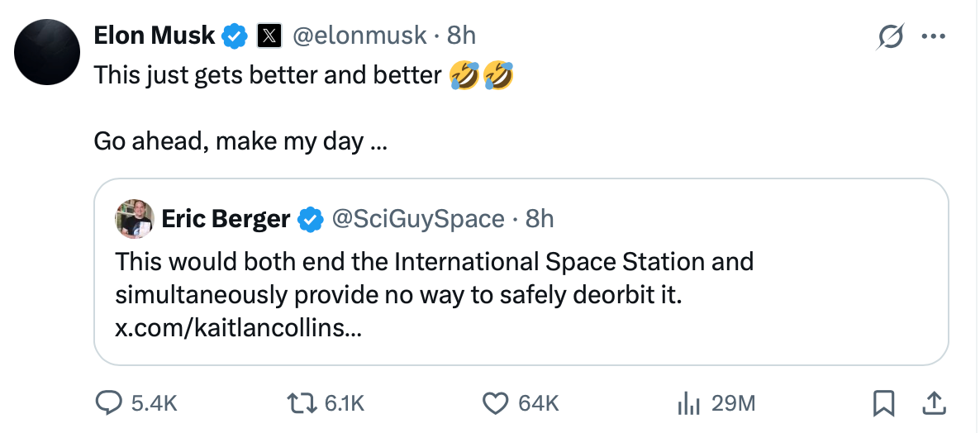The width and height of the screenshot is (980, 433).
Task: Open view analytics bar chart icon
Action: click(688, 402)
